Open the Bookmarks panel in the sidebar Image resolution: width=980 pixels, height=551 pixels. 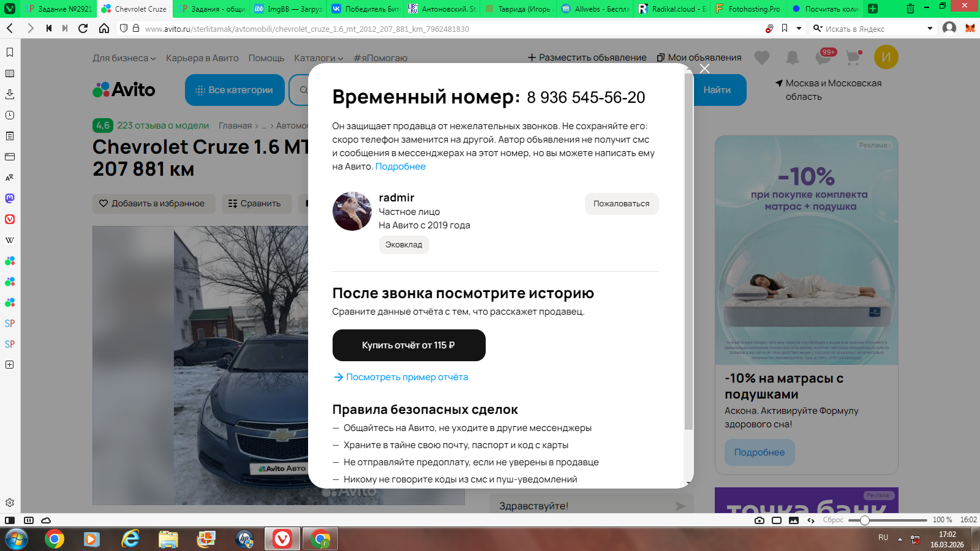(10, 53)
